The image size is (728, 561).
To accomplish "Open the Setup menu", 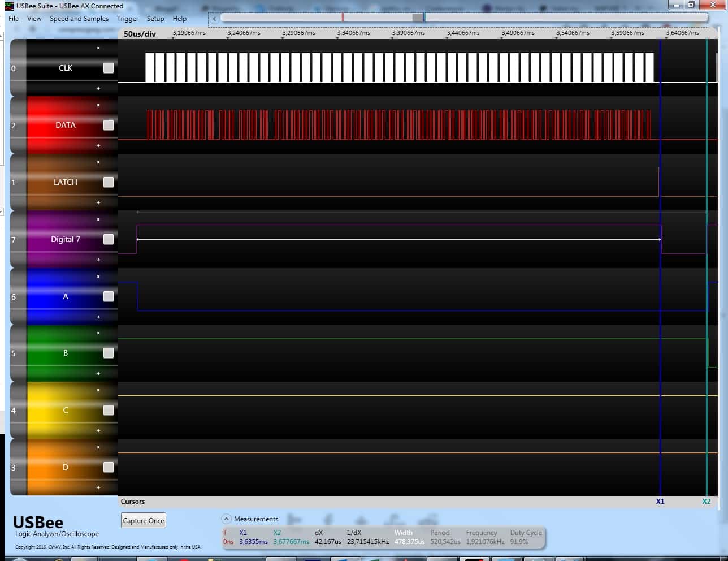I will 155,19.
